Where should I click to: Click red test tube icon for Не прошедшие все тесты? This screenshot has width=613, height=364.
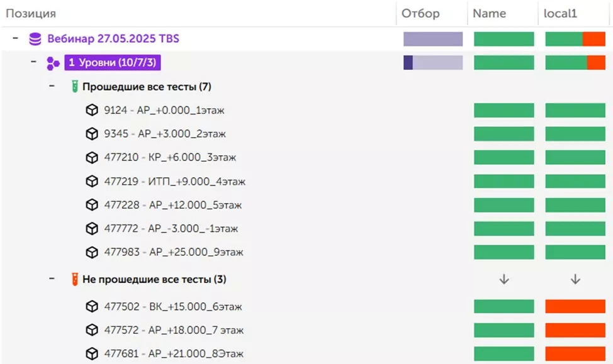tap(75, 279)
